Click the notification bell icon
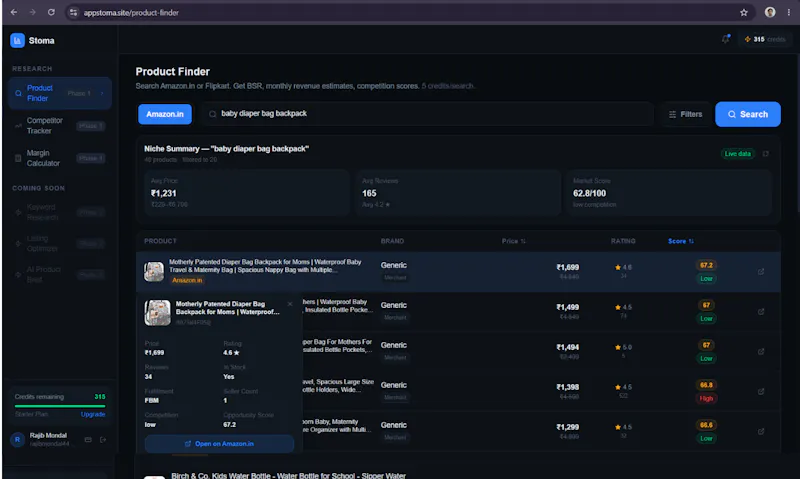Viewport: 800px width, 479px height. 726,39
